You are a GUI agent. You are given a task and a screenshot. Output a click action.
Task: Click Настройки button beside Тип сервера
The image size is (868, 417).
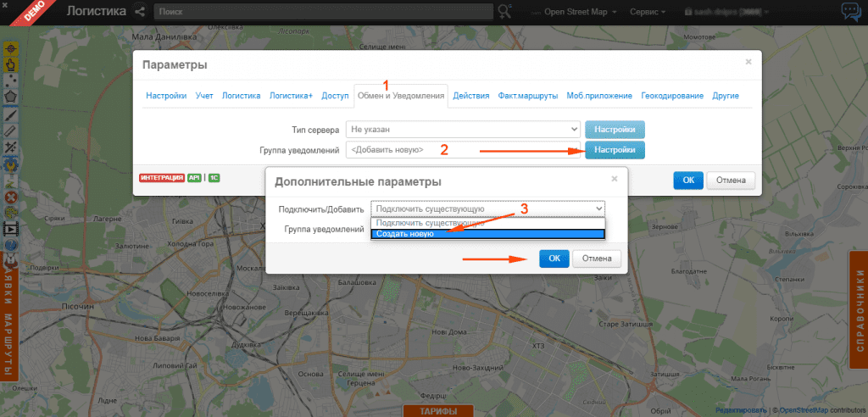[x=615, y=130]
